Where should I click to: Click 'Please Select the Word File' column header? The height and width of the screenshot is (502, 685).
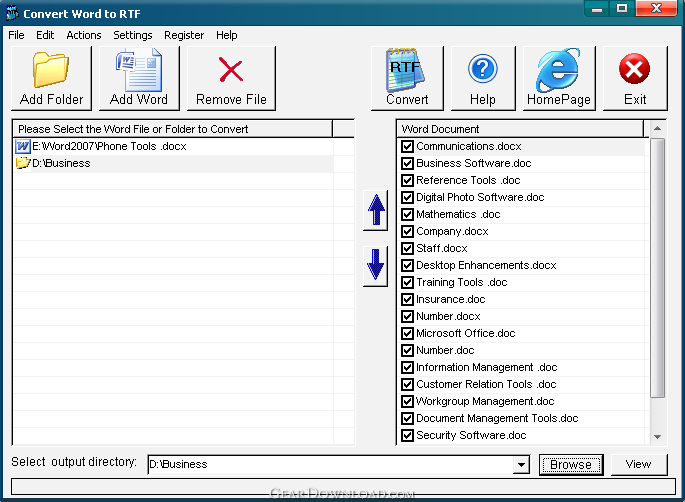click(x=173, y=129)
